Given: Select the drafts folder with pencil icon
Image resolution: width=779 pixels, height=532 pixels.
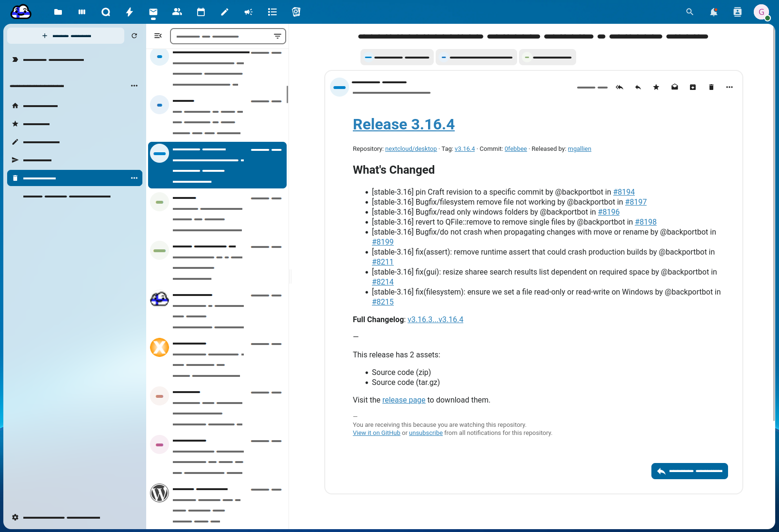Looking at the screenshot, I should point(75,142).
